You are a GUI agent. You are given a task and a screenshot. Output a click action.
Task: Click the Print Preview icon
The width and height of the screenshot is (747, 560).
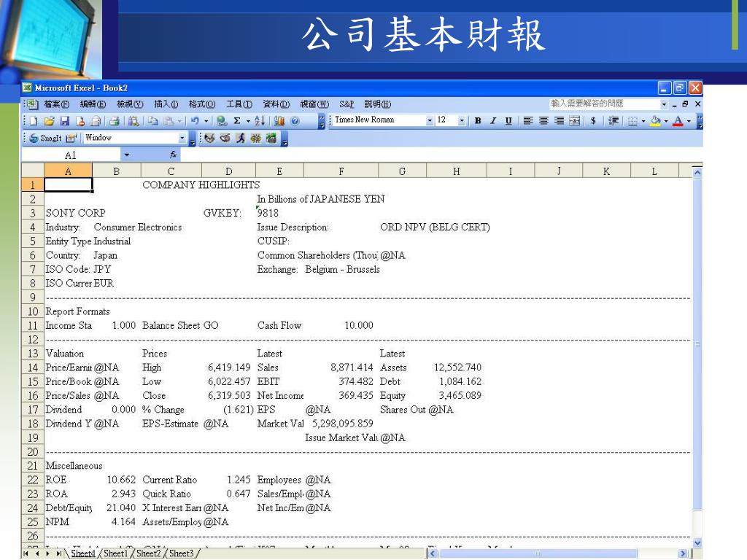coord(133,121)
